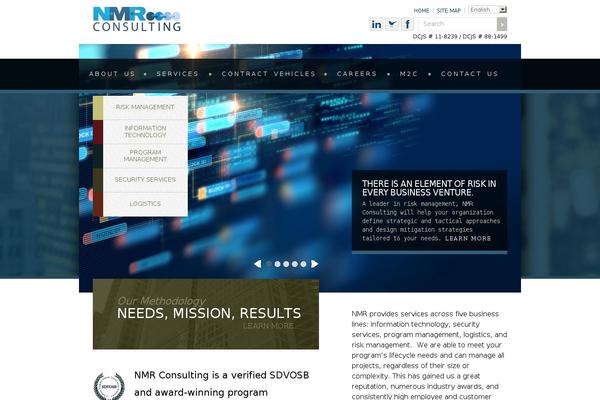
Task: Select the third slider dot
Action: tap(286, 264)
